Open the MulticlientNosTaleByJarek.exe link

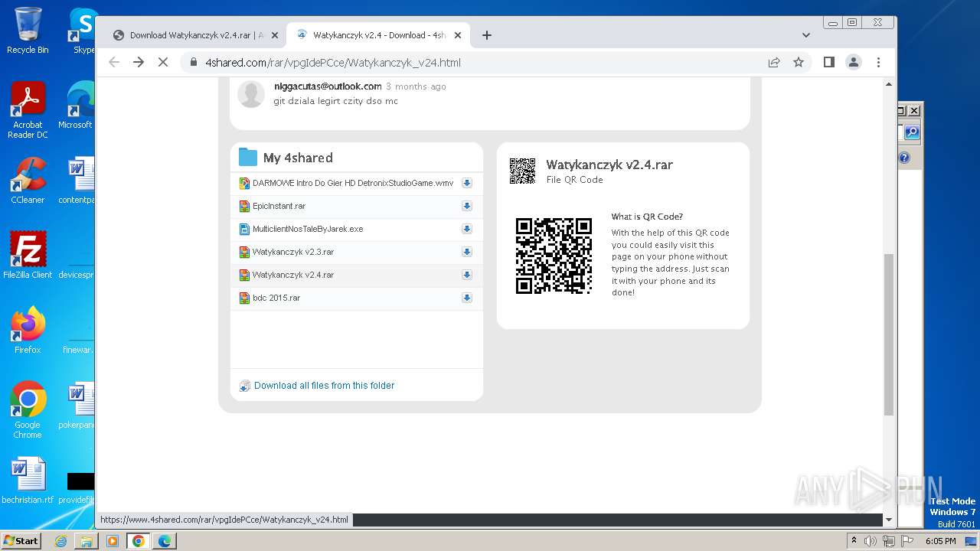[x=308, y=229]
